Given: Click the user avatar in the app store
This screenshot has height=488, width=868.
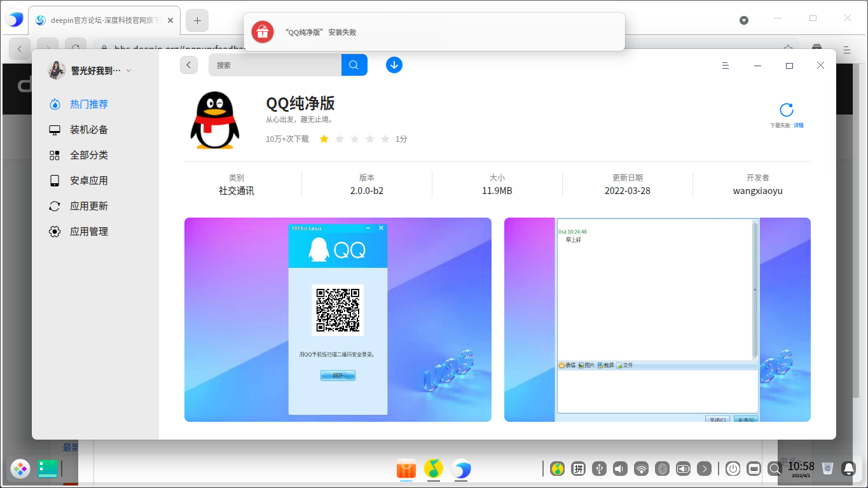Looking at the screenshot, I should coord(57,71).
